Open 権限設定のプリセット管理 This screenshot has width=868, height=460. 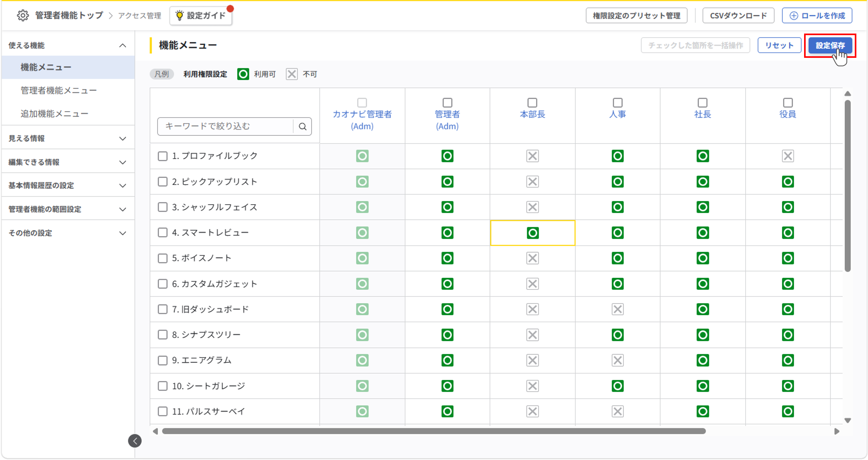[x=637, y=16]
